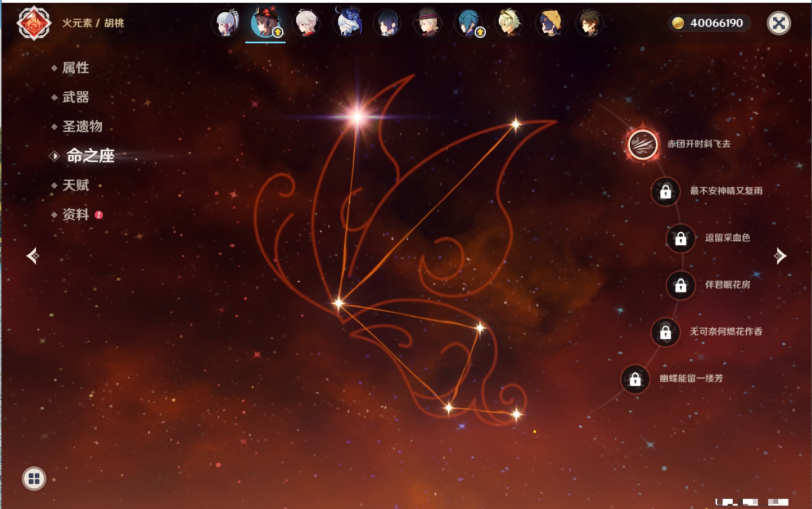Open the 资料 profile tab with alert
This screenshot has width=812, height=509.
pyautogui.click(x=75, y=214)
